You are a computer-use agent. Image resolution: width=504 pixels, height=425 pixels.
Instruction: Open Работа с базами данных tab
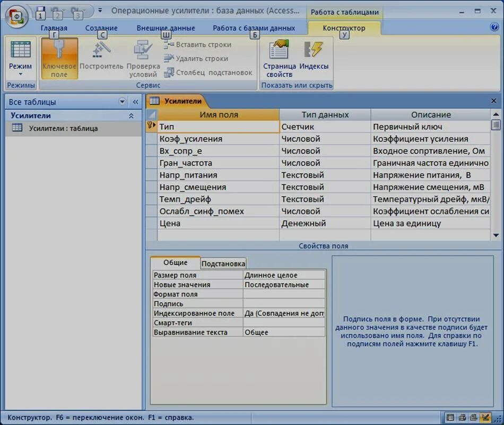[x=254, y=28]
